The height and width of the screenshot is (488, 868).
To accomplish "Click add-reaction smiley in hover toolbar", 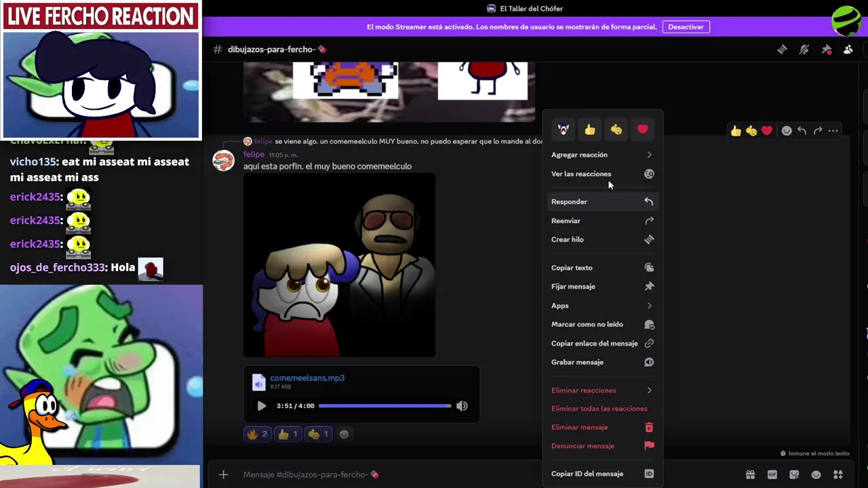I will click(787, 131).
